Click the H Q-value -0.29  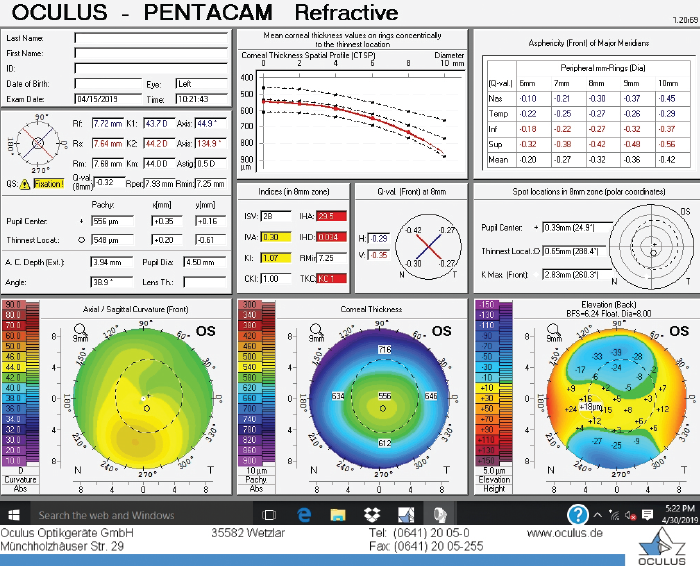click(x=379, y=238)
